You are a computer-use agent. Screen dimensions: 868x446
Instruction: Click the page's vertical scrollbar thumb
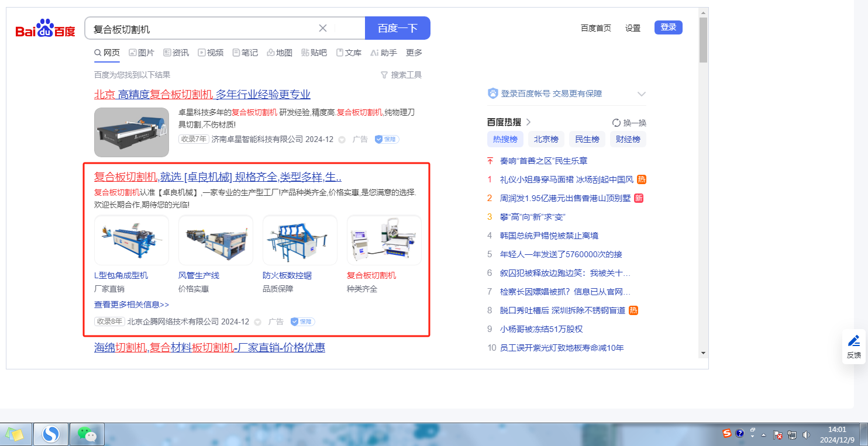click(703, 40)
